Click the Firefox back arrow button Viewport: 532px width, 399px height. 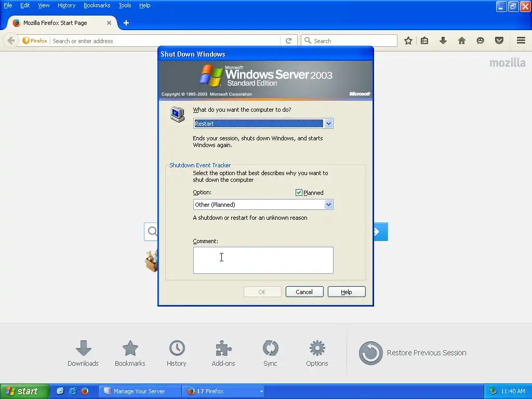tap(10, 41)
